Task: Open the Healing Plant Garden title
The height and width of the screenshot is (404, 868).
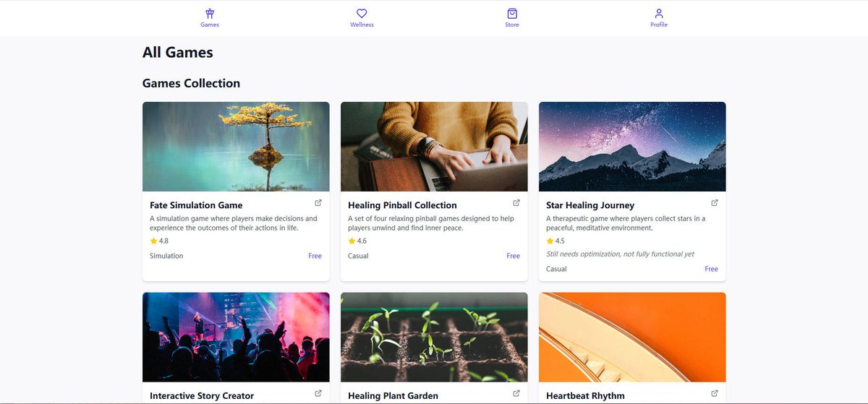Action: pyautogui.click(x=393, y=396)
